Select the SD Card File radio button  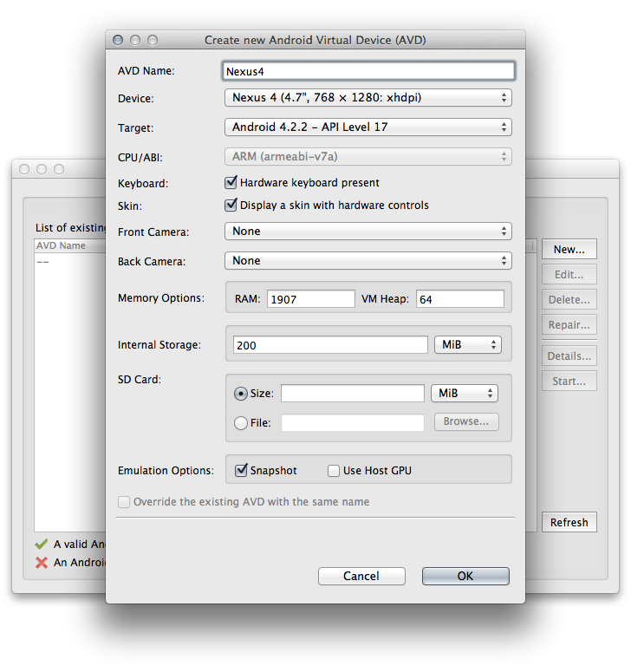point(241,423)
